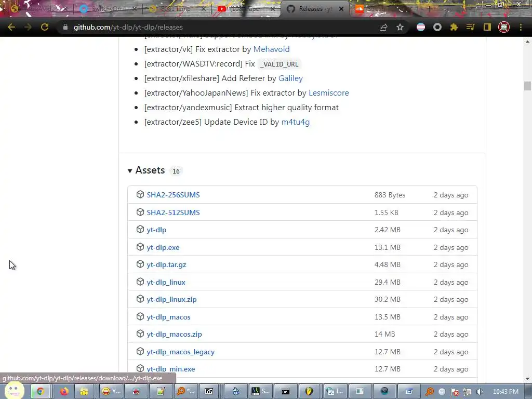Switch to the SwitchyOmega tab
The height and width of the screenshot is (399, 532).
[x=108, y=9]
